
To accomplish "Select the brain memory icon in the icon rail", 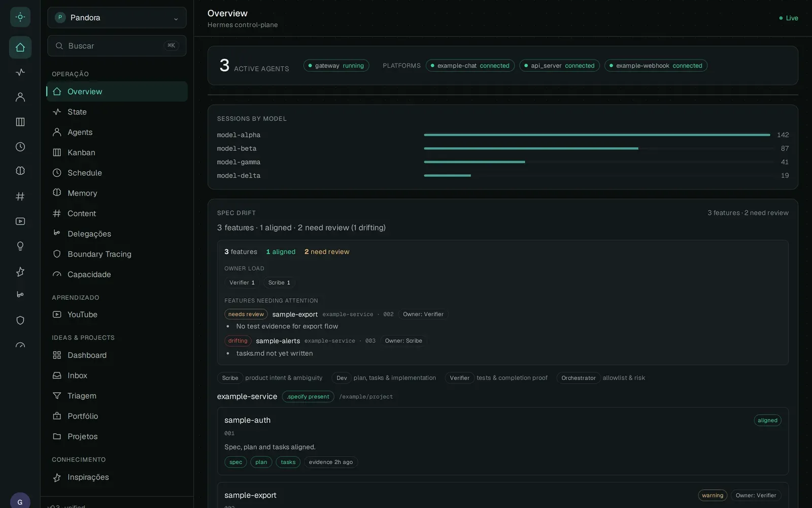I will pyautogui.click(x=20, y=171).
